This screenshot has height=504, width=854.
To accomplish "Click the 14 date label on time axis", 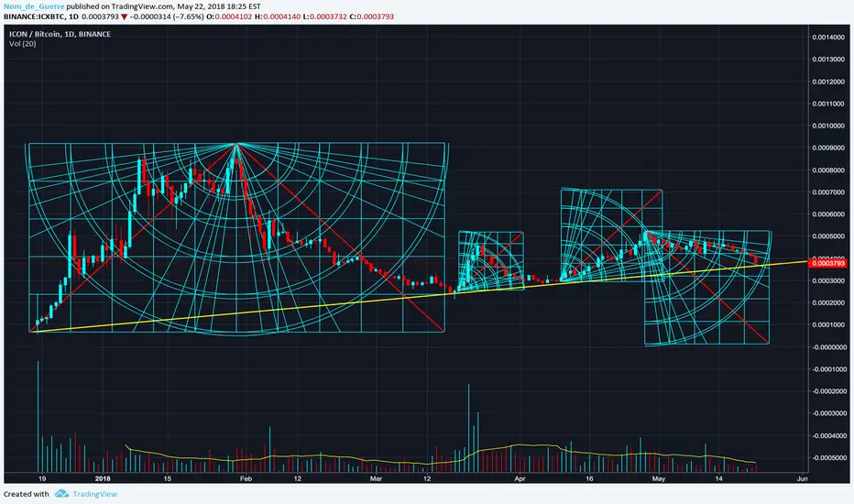I will [x=719, y=479].
